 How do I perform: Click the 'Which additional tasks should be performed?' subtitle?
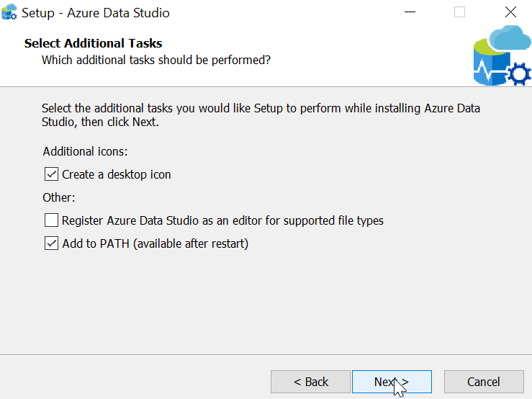[156, 60]
